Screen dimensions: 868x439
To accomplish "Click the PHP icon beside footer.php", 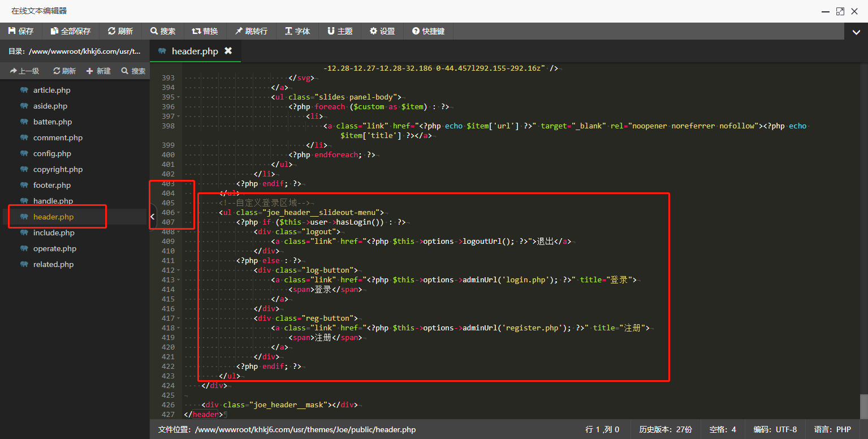I will click(24, 185).
